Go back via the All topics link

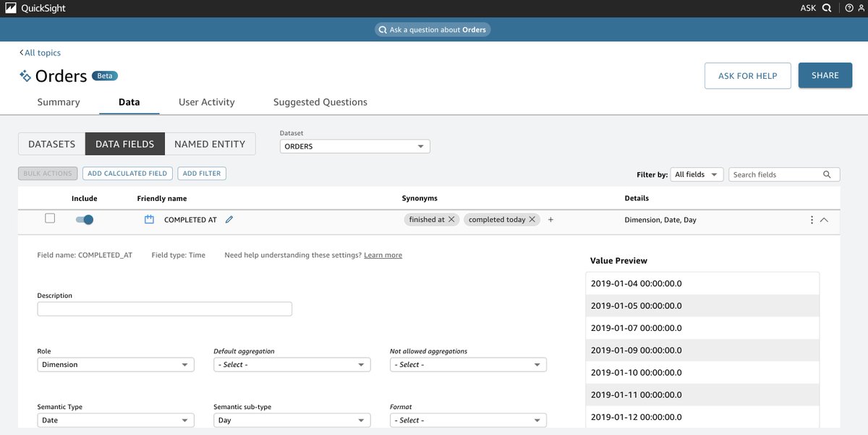[x=40, y=53]
